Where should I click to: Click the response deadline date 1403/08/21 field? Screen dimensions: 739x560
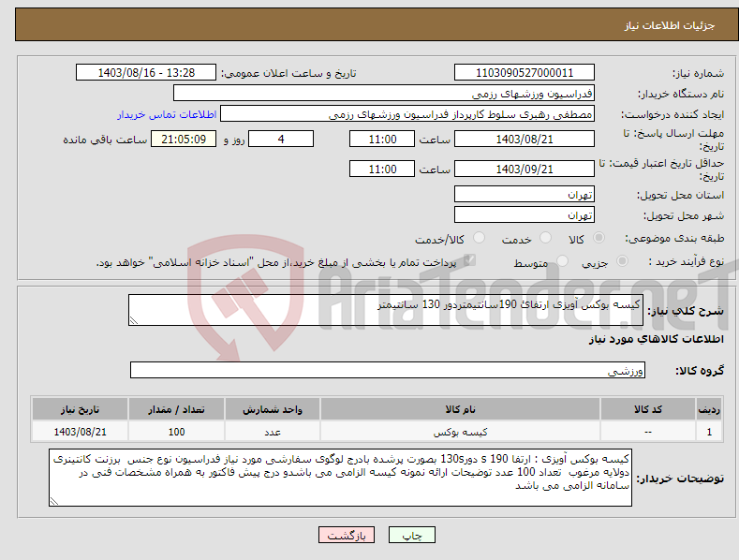pyautogui.click(x=525, y=139)
